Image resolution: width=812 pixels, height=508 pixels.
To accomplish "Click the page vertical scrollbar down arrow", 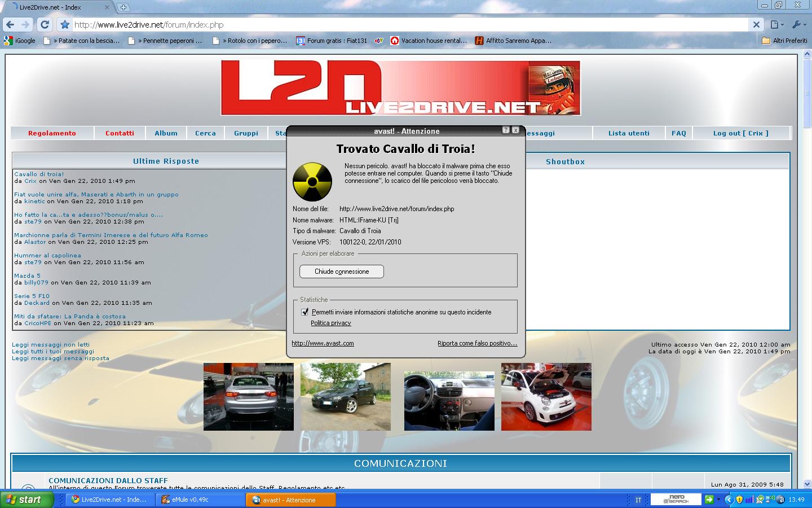I will [x=807, y=484].
